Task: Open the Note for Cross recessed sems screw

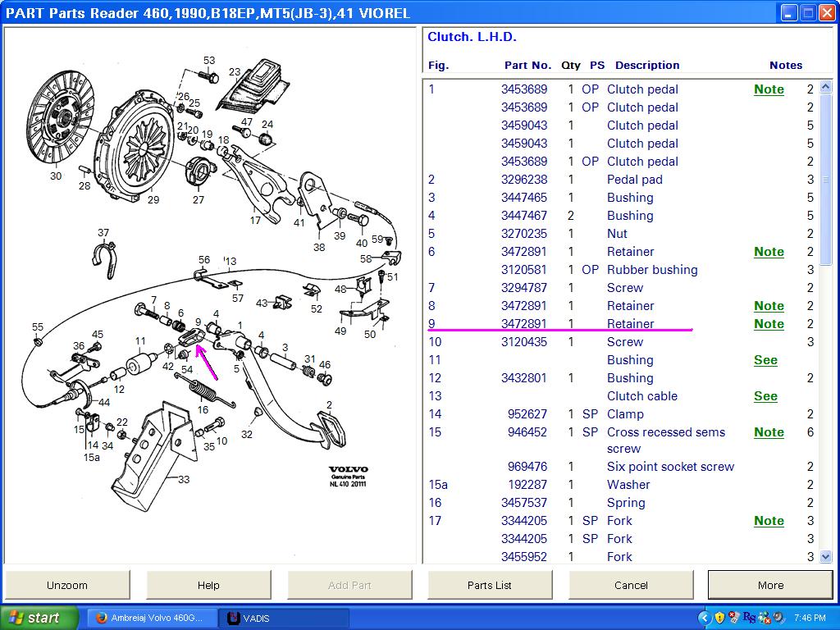Action: point(769,432)
